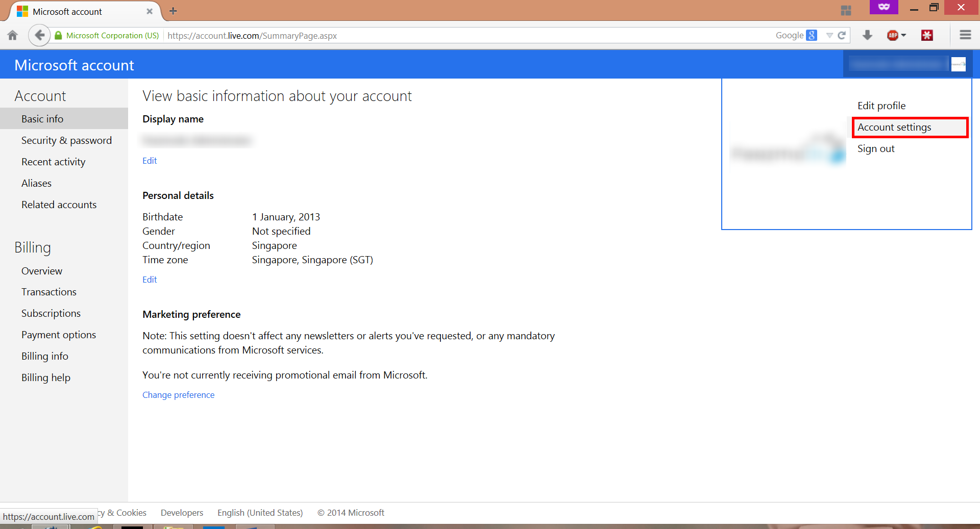Click the time zone value Singapore (SGT)
Viewport: 980px width, 529px height.
coord(312,260)
